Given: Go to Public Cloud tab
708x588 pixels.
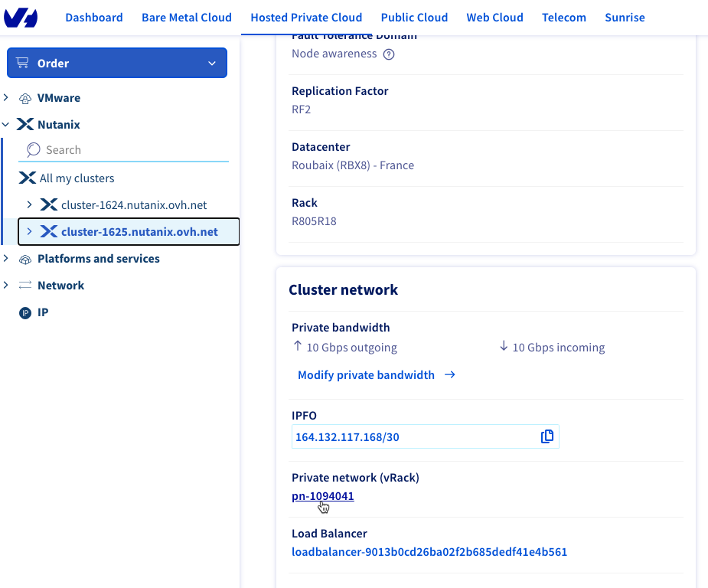Looking at the screenshot, I should tap(414, 18).
